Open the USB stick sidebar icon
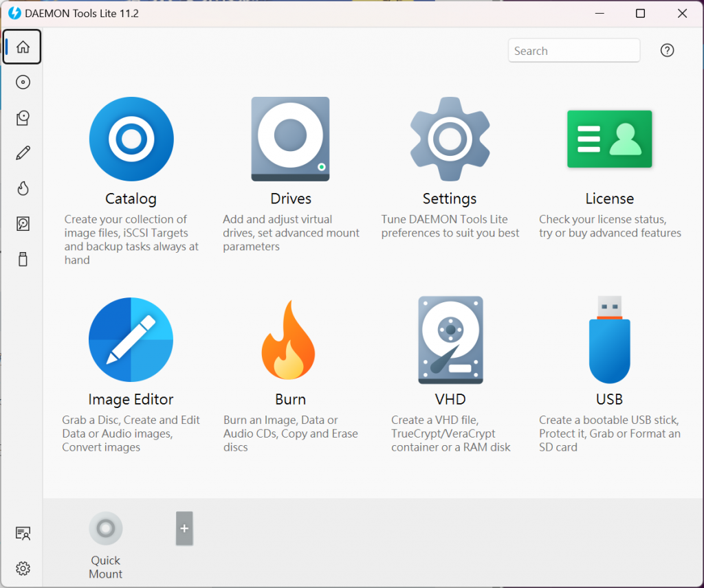The height and width of the screenshot is (588, 704). point(23,259)
